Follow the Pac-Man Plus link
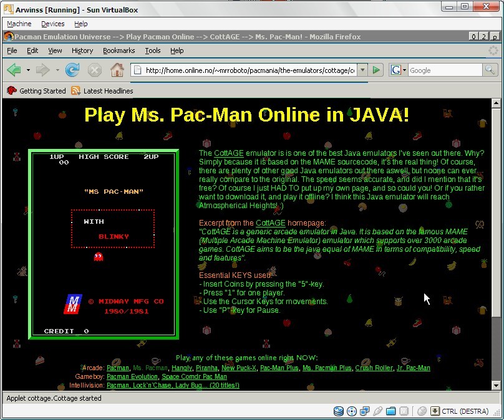This screenshot has height=420, width=504. click(279, 368)
